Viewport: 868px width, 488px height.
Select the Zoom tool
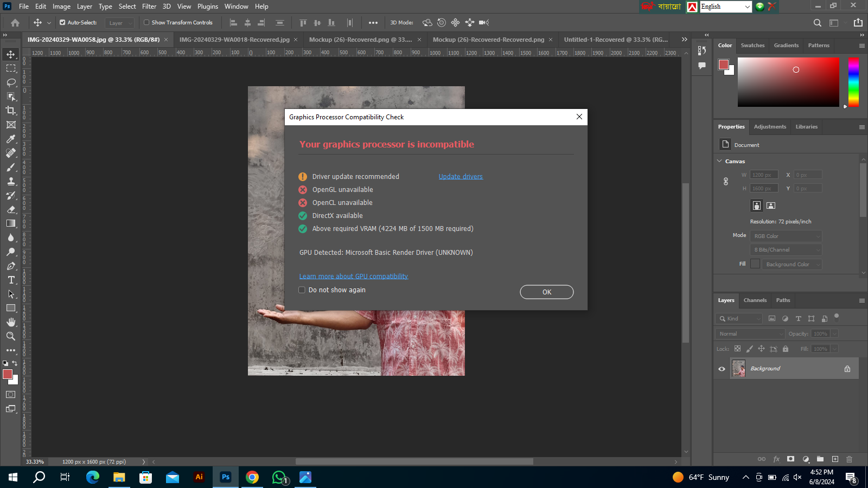(10, 336)
